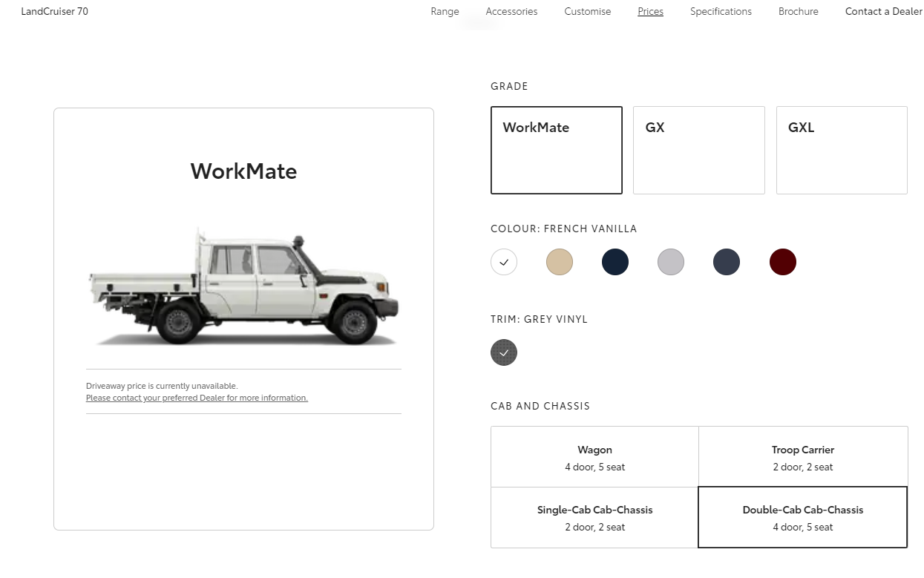Click the contact your preferred Dealer link
Image resolution: width=924 pixels, height=578 pixels.
pyautogui.click(x=197, y=398)
